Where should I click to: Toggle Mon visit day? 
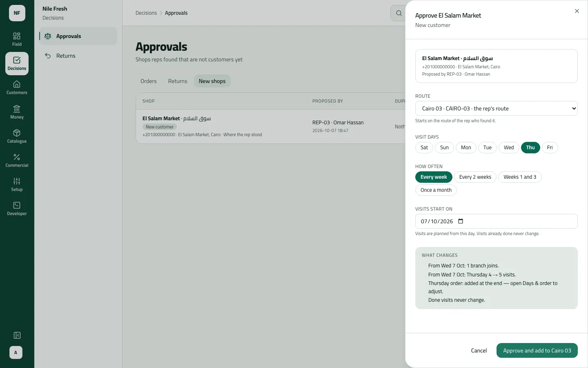coord(466,148)
